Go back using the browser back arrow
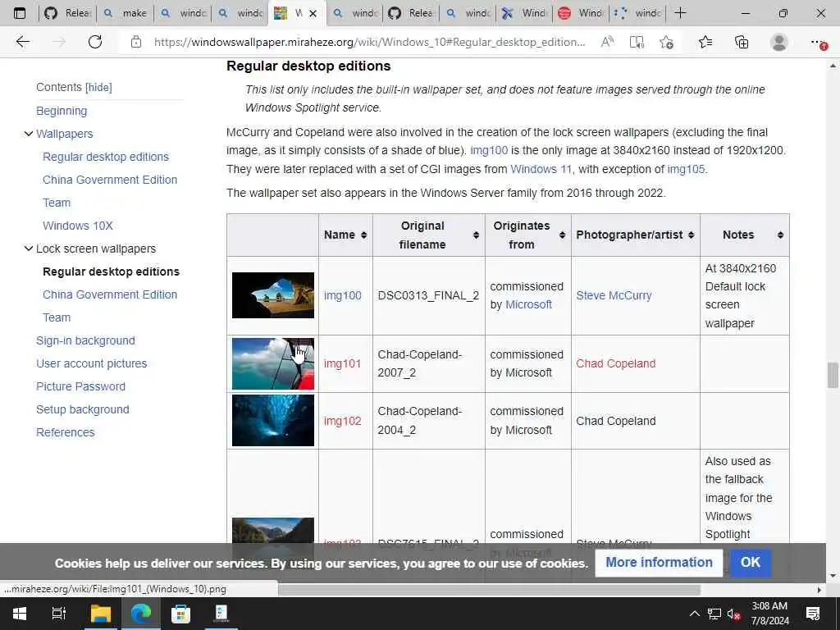Viewport: 840px width, 630px height. click(x=22, y=42)
